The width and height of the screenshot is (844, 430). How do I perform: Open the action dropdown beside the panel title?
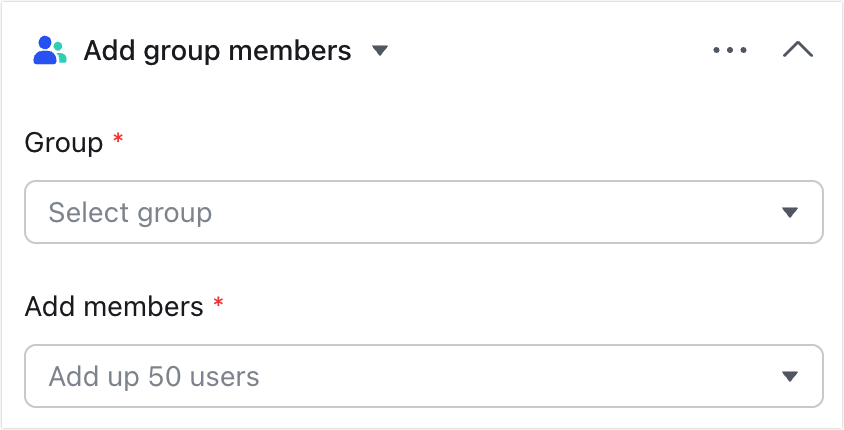point(380,51)
